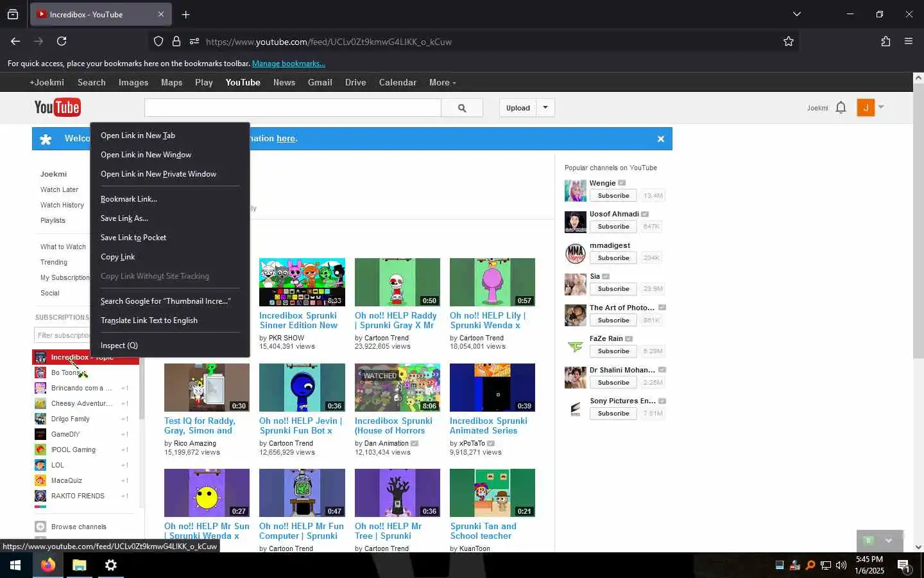924x578 pixels.
Task: Open Watch History in sidebar
Action: [62, 205]
